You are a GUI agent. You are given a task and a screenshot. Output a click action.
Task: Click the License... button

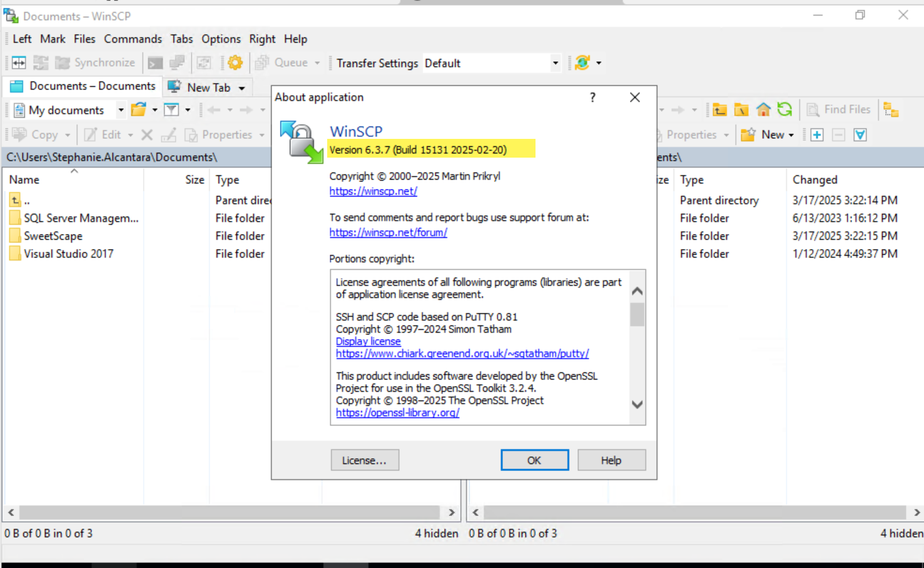[364, 460]
